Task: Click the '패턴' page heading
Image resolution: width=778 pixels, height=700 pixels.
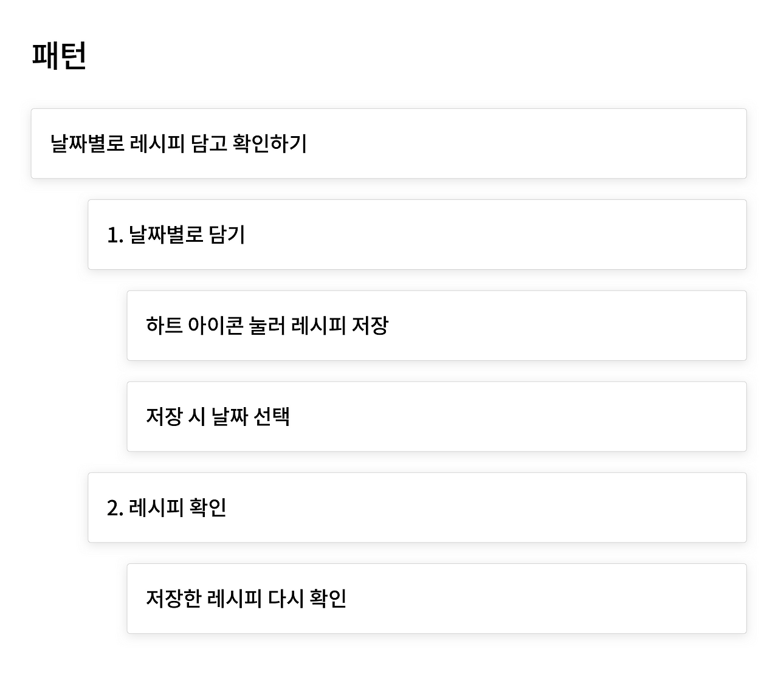Action: coord(59,55)
